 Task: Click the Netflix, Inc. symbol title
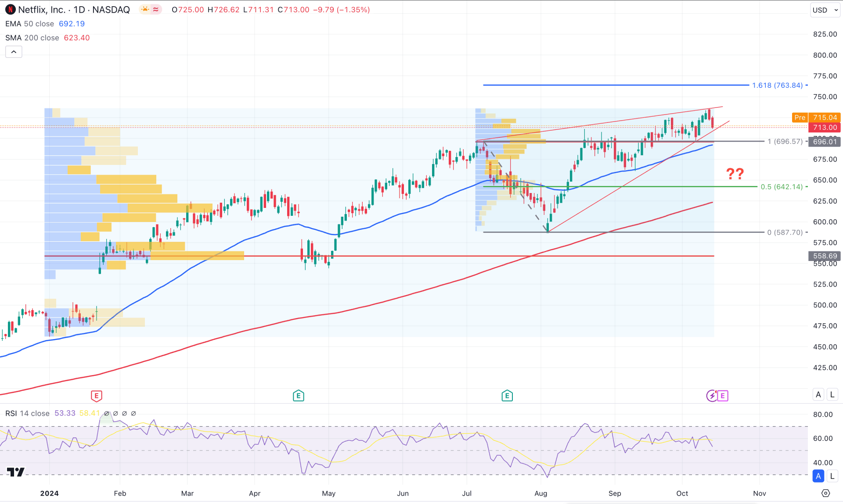(x=42, y=10)
